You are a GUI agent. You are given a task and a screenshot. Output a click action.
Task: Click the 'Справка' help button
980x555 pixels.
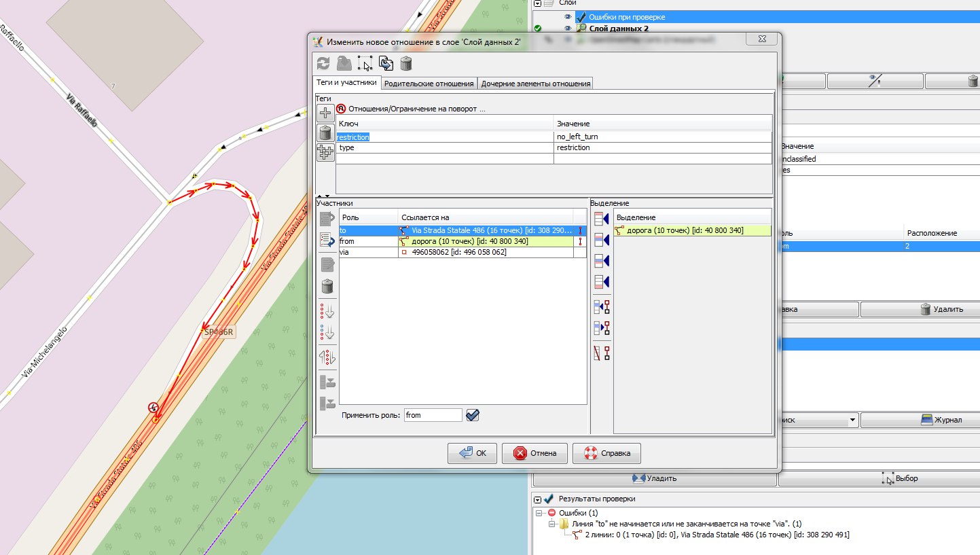(x=606, y=453)
